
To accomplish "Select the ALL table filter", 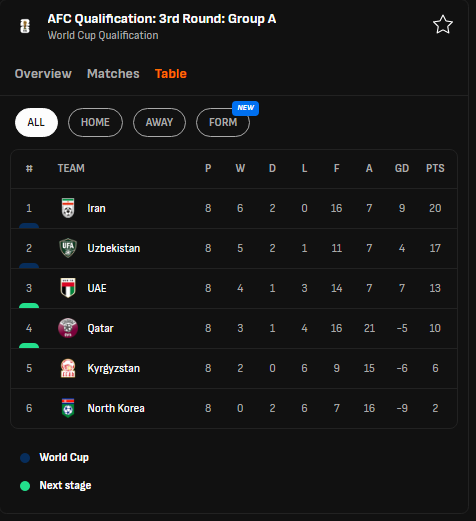I will point(36,122).
